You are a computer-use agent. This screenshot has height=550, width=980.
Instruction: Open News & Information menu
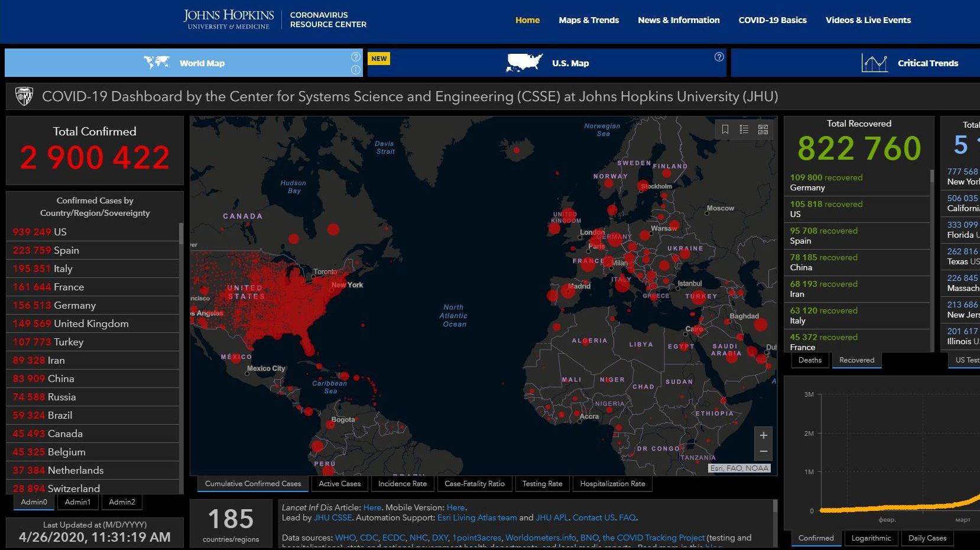pos(679,20)
